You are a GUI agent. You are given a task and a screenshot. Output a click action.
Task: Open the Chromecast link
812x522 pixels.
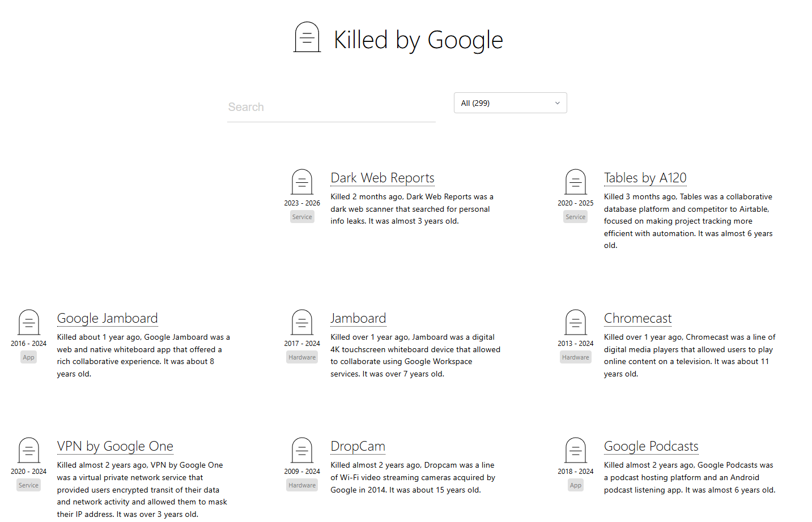click(x=637, y=318)
